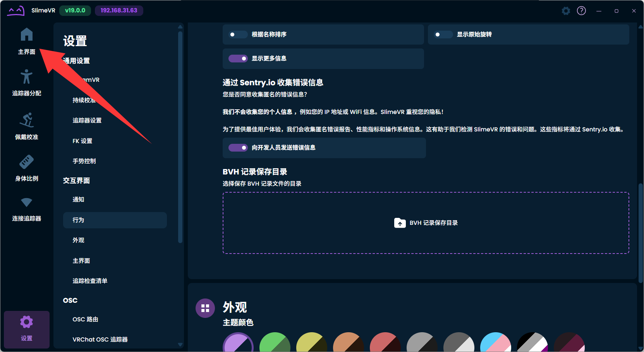Open the 佩戴校准 mounting calibration page
Screen dimensions: 644x352
pos(27,126)
